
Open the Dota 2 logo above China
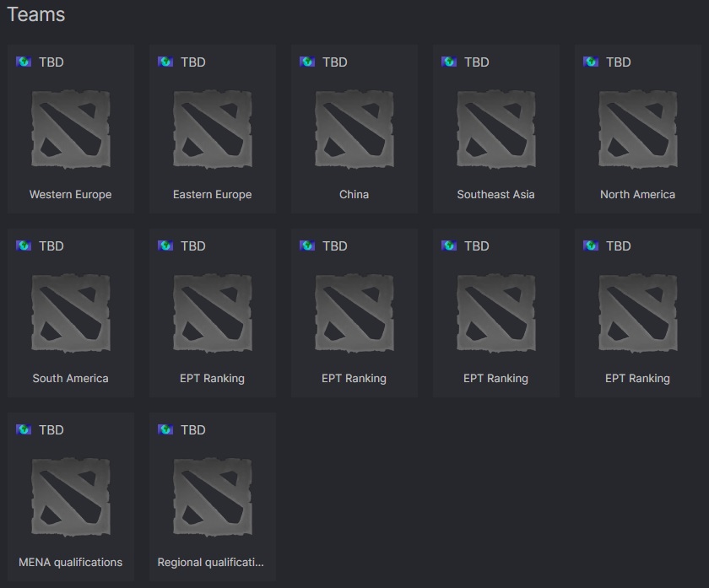tap(354, 129)
